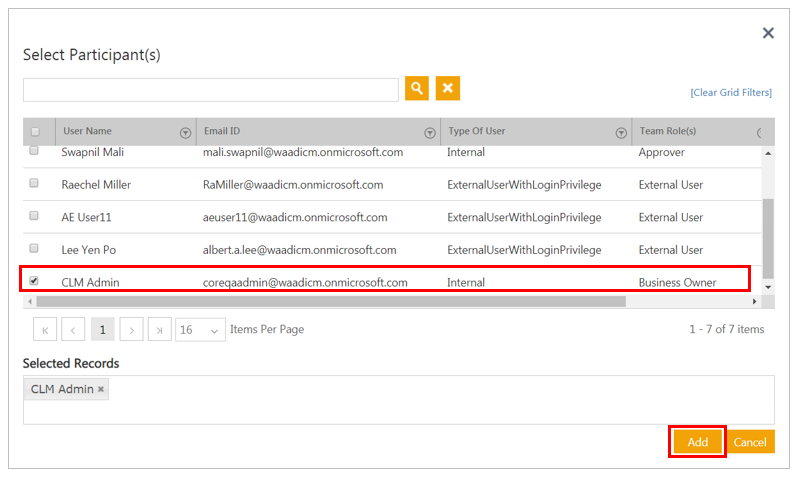Remove CLM Admin tag from Selected Records
802x480 pixels.
[x=101, y=389]
